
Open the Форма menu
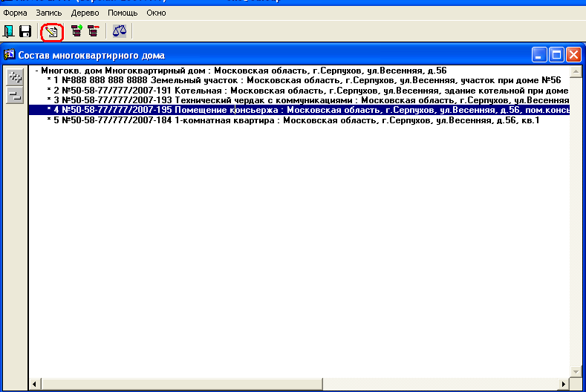[15, 13]
